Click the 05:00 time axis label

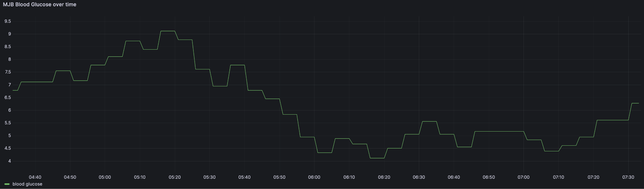(x=105, y=177)
